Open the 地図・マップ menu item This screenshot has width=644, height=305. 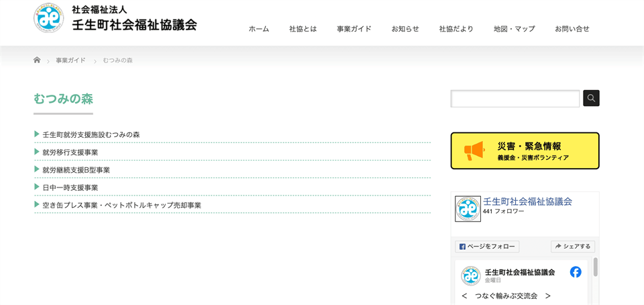click(515, 29)
